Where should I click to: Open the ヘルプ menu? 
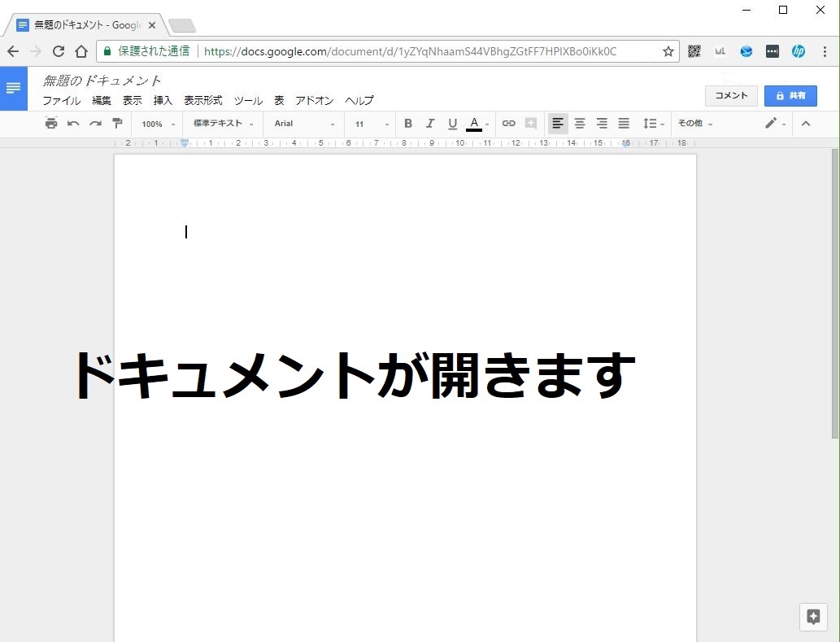coord(359,101)
